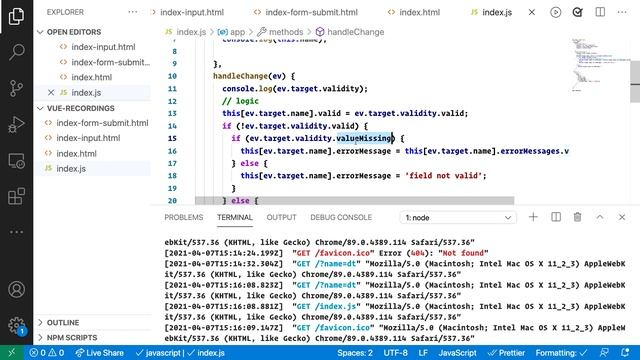
Task: Start a Live Share session
Action: point(99,353)
